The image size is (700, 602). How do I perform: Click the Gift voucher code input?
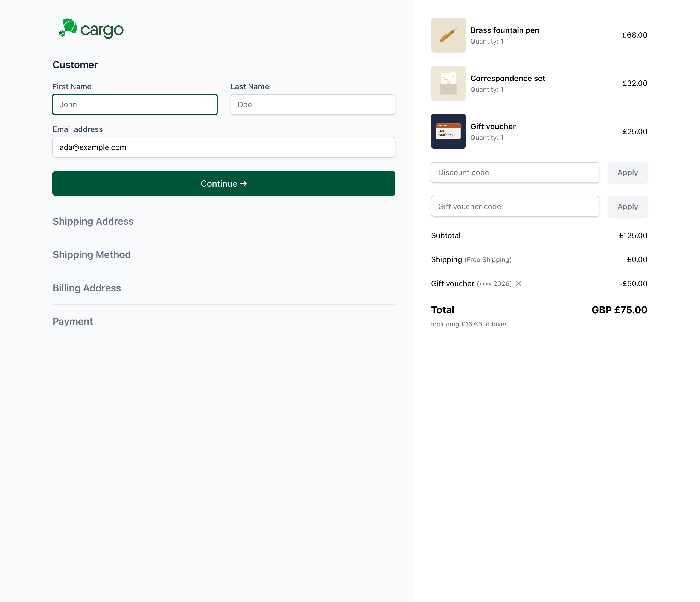click(515, 206)
